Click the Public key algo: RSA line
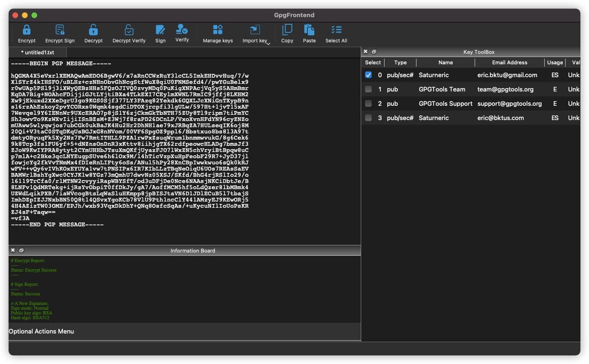589x364 pixels. (x=31, y=313)
